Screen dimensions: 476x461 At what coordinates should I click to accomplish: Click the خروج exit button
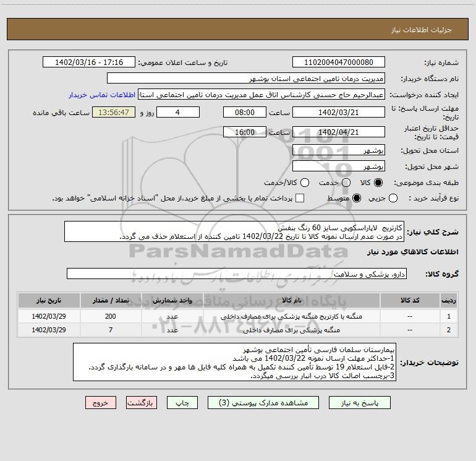[x=101, y=403]
